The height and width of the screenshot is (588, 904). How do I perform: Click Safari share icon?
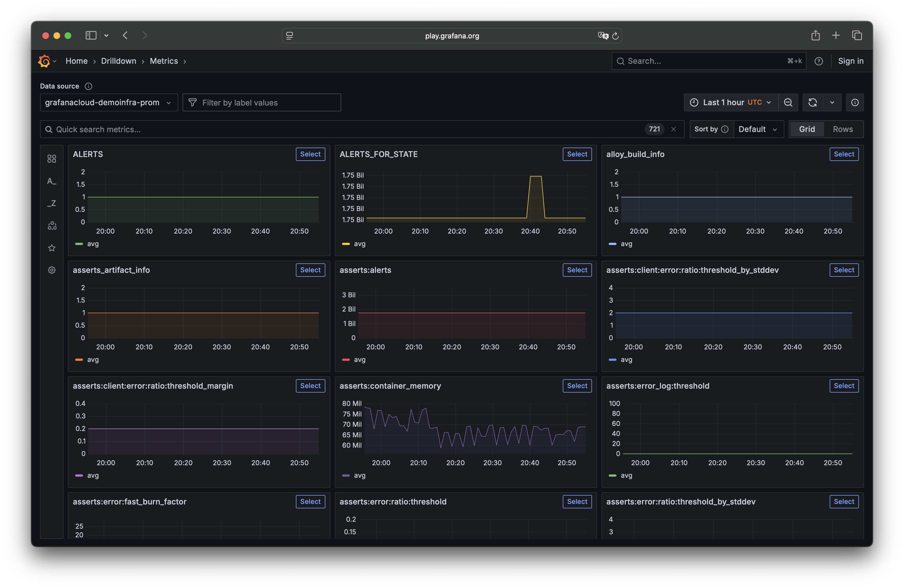[815, 35]
